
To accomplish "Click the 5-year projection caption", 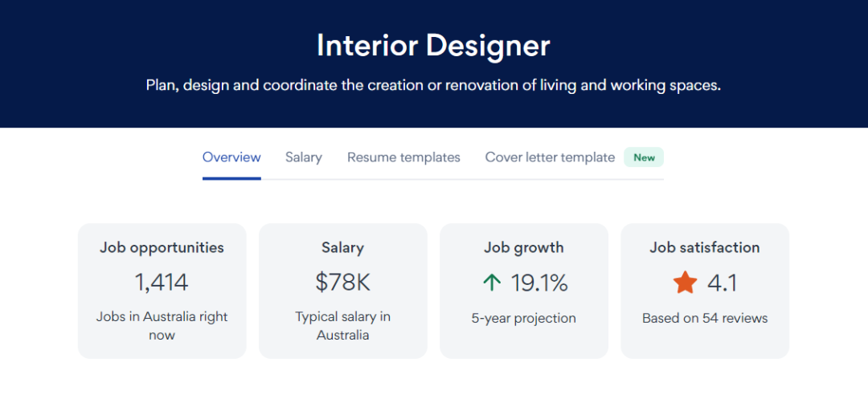I will click(524, 318).
